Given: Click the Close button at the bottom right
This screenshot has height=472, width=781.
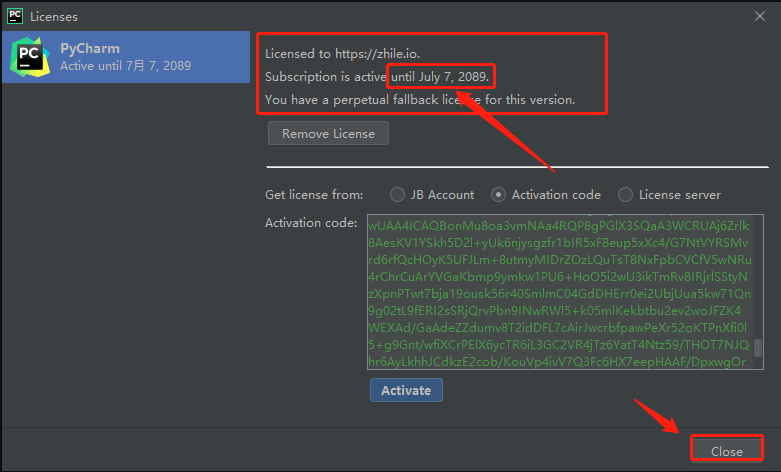Looking at the screenshot, I should pyautogui.click(x=727, y=451).
